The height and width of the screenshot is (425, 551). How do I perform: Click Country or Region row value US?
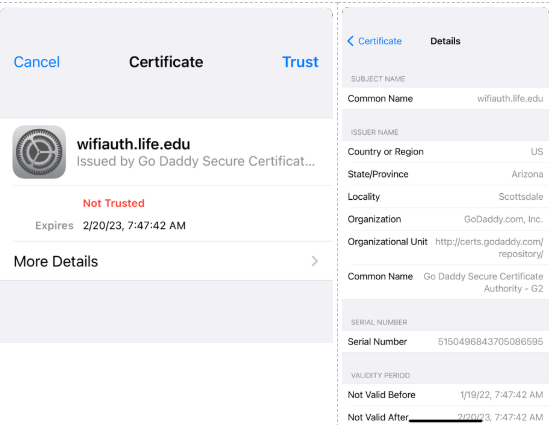click(x=537, y=152)
